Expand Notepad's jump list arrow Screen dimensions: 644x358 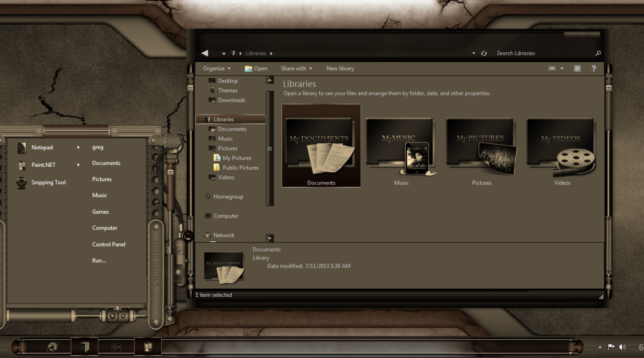(78, 148)
